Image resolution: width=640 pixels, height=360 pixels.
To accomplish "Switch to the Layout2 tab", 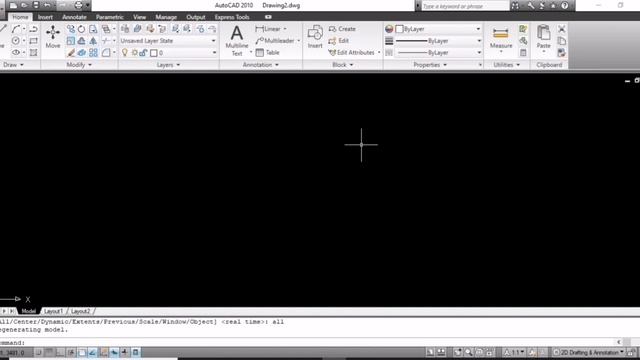I will click(80, 311).
